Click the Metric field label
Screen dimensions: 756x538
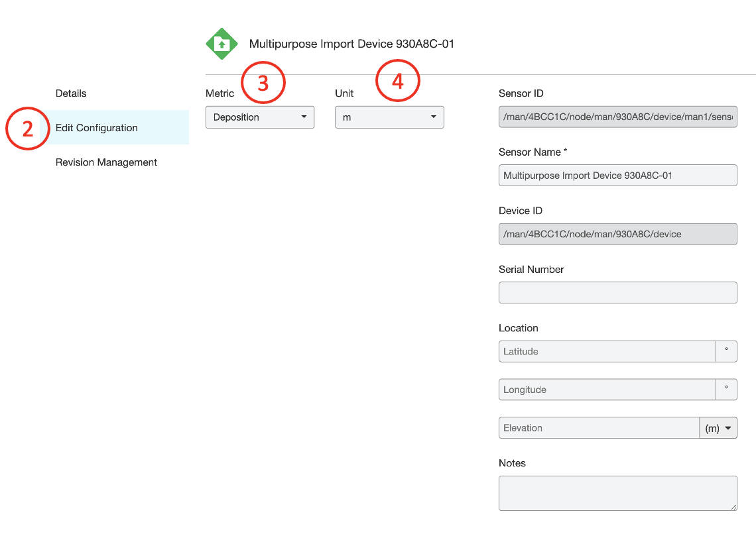tap(220, 93)
